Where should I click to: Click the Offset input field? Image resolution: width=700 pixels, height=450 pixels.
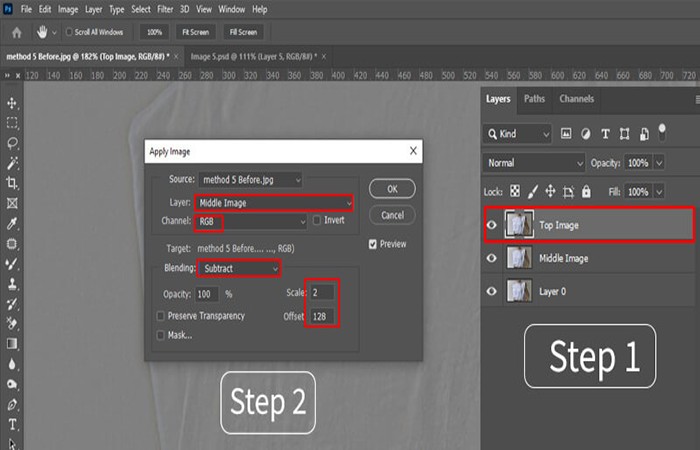[x=322, y=316]
